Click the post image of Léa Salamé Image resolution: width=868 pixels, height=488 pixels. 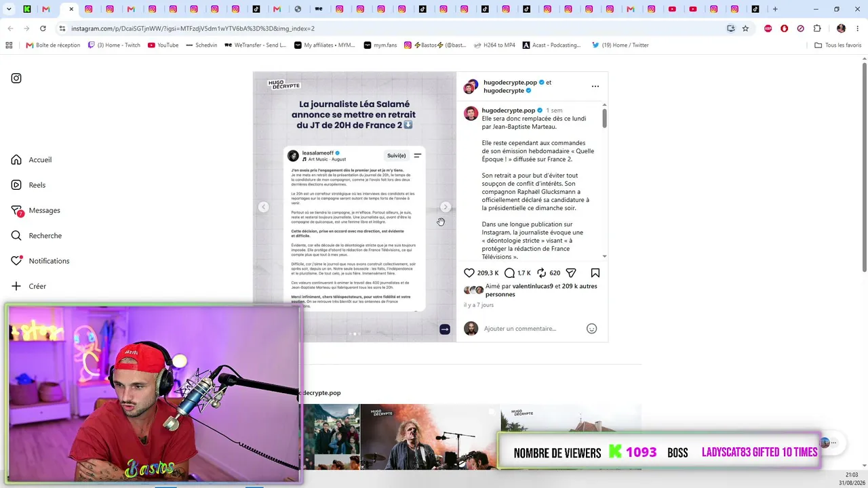[x=355, y=207]
